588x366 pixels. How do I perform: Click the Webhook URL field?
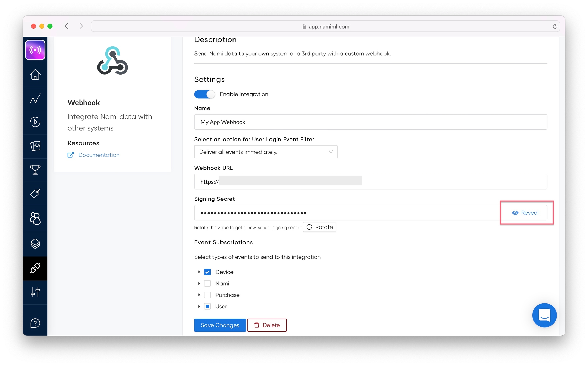[371, 182]
